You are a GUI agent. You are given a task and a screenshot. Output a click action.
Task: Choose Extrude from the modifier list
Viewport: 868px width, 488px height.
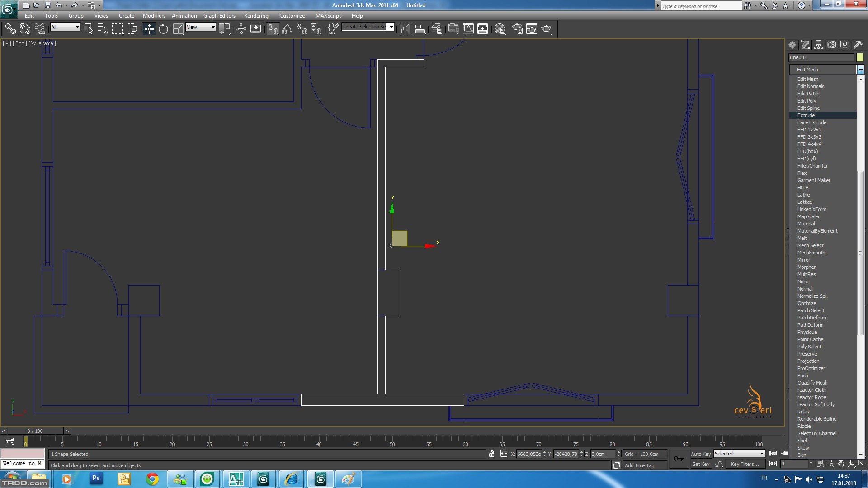(x=806, y=115)
